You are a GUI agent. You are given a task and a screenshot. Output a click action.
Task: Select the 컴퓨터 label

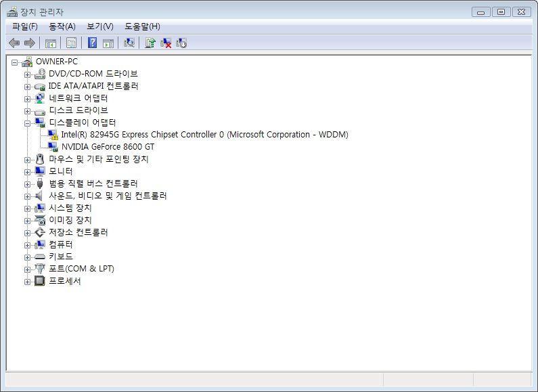click(x=61, y=244)
